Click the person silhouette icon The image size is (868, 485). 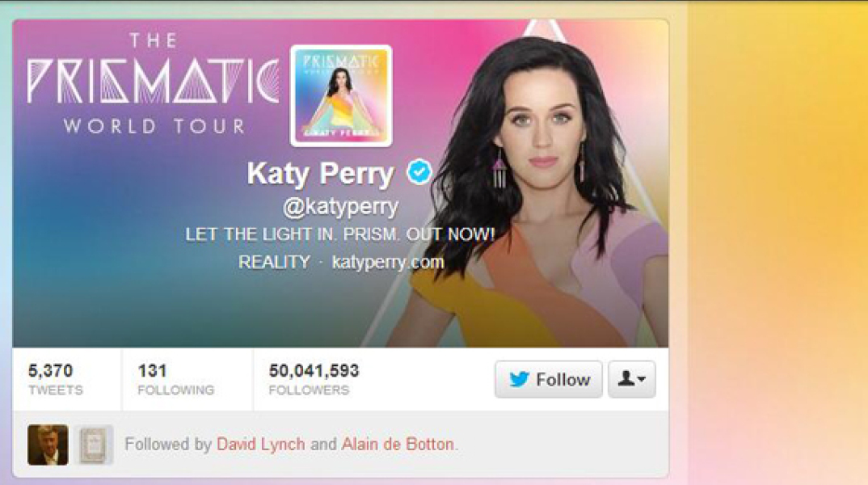click(626, 378)
